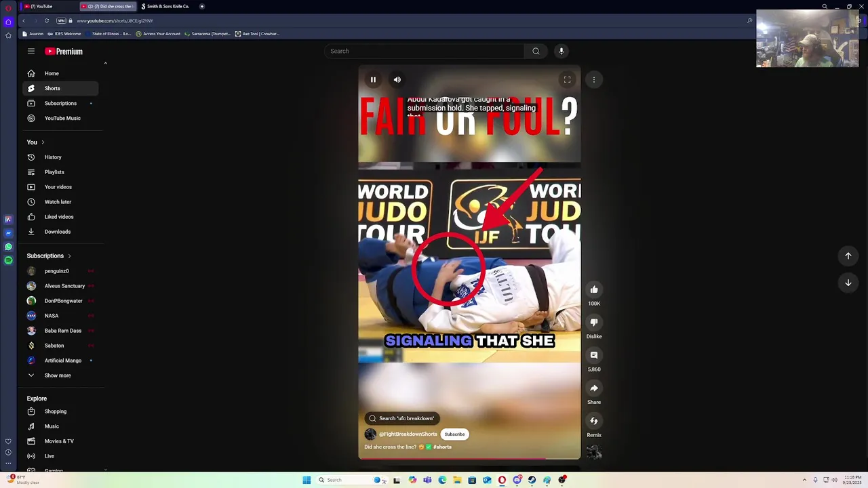Open the NASA channel subscription

60,316
